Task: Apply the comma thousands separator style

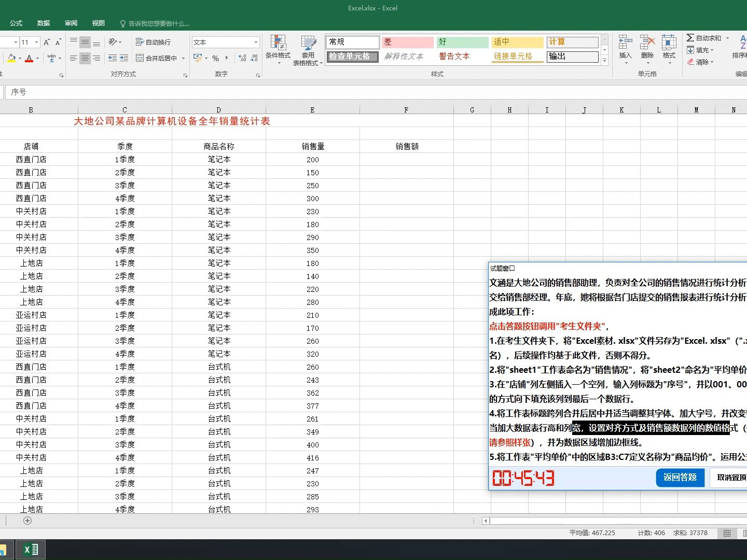Action: pyautogui.click(x=227, y=58)
